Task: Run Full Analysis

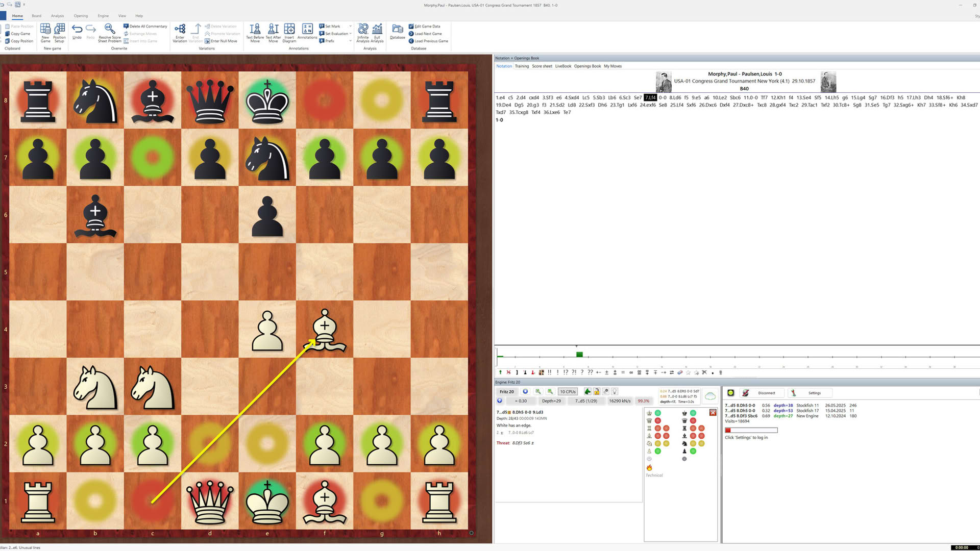Action: (x=377, y=33)
